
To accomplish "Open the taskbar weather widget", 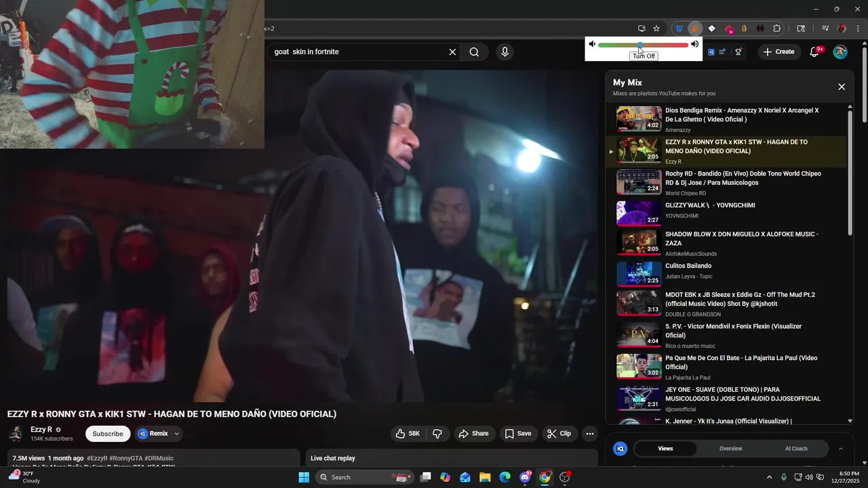I will (24, 477).
